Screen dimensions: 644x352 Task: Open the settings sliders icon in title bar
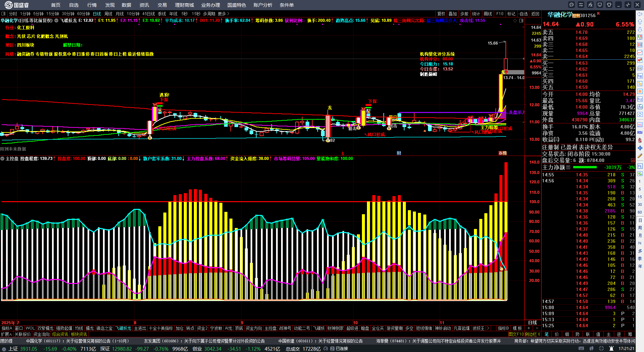tap(581, 5)
